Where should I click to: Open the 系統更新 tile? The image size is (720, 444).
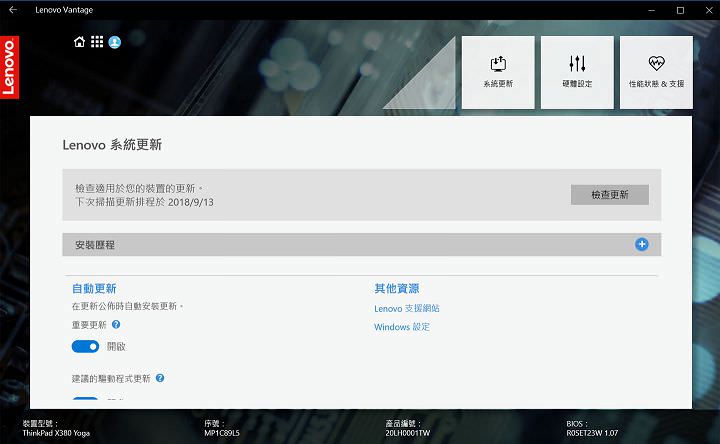(x=497, y=72)
